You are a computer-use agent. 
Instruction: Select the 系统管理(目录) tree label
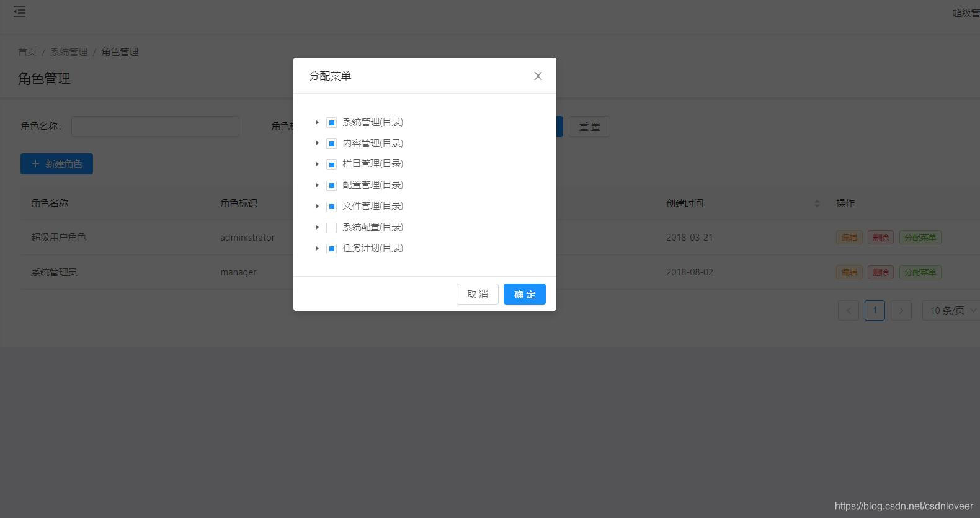373,122
